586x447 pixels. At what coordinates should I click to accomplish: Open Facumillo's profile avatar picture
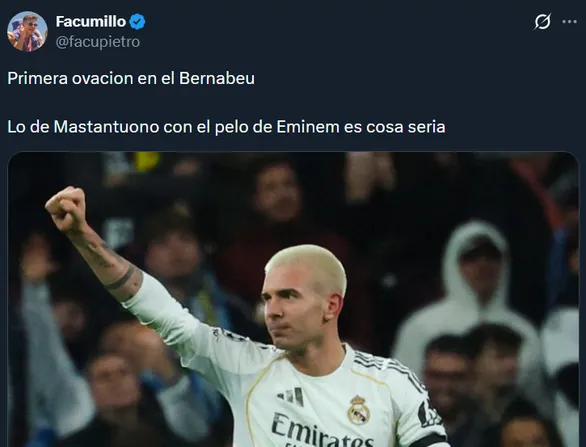coord(27,31)
